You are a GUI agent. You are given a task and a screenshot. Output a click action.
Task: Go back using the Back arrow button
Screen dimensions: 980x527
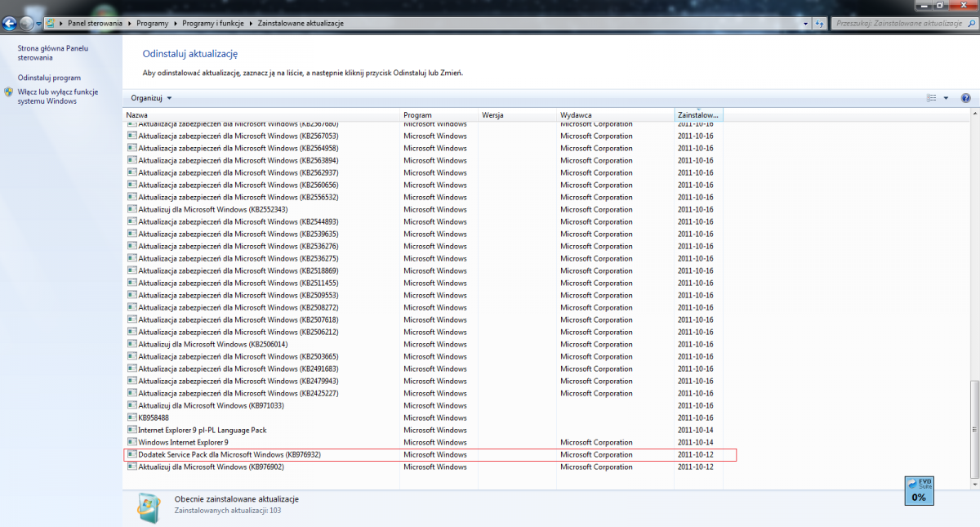point(10,24)
